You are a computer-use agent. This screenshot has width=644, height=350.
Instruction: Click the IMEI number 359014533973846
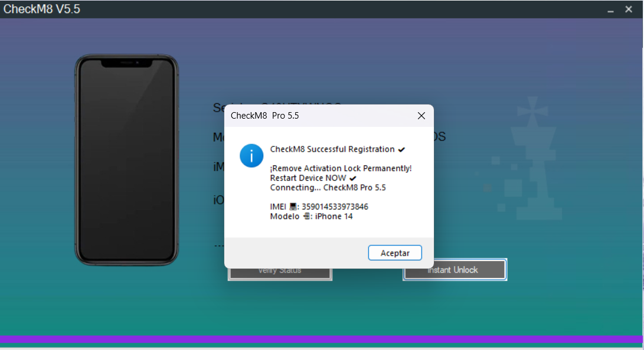pos(335,207)
